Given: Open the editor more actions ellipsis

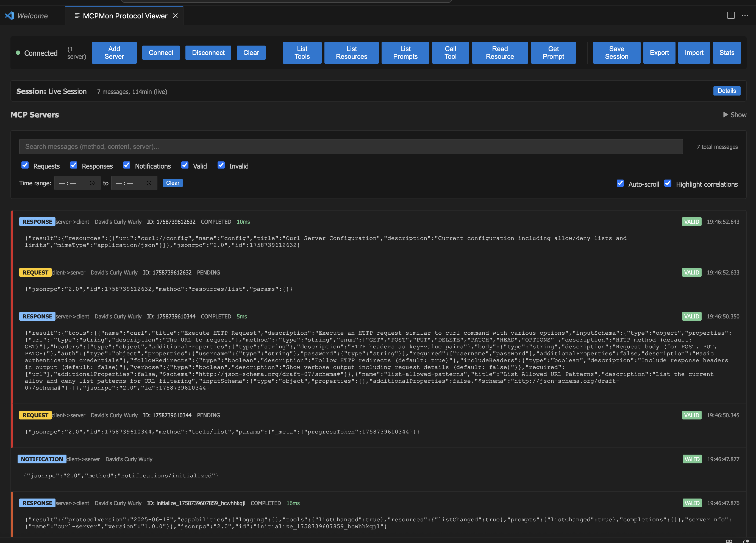Looking at the screenshot, I should (x=745, y=16).
